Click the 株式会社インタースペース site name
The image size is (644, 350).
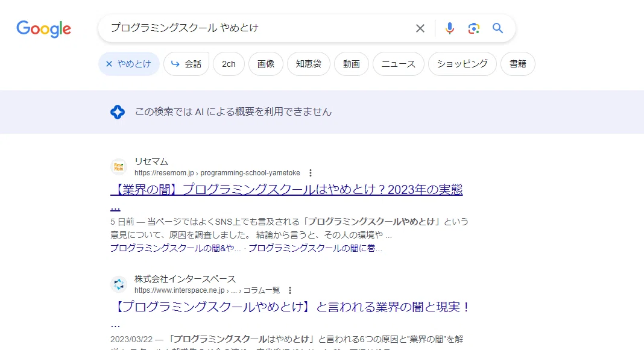click(185, 279)
